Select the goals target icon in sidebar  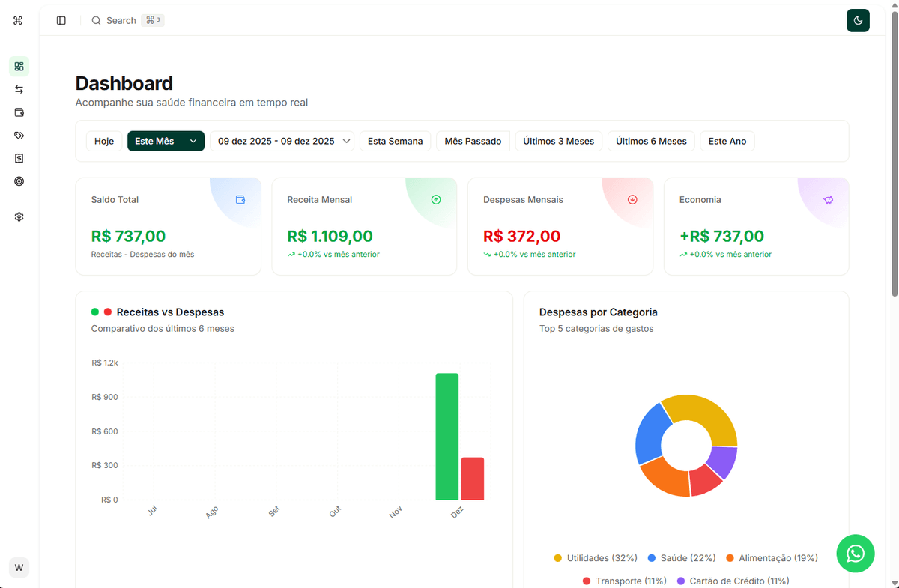[x=19, y=181]
